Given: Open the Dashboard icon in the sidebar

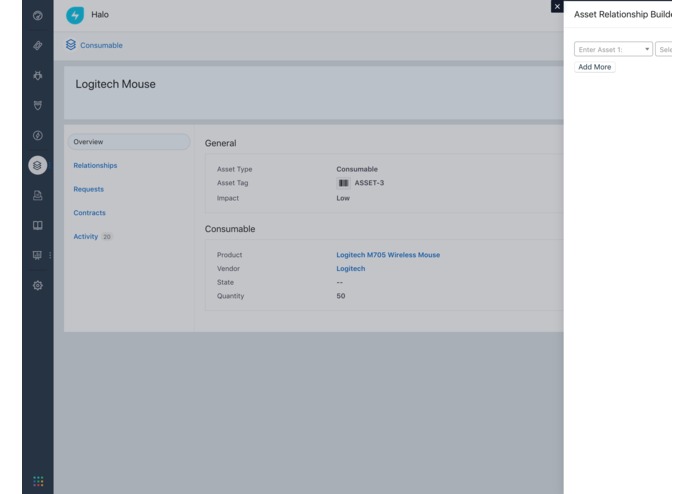Looking at the screenshot, I should [x=38, y=16].
